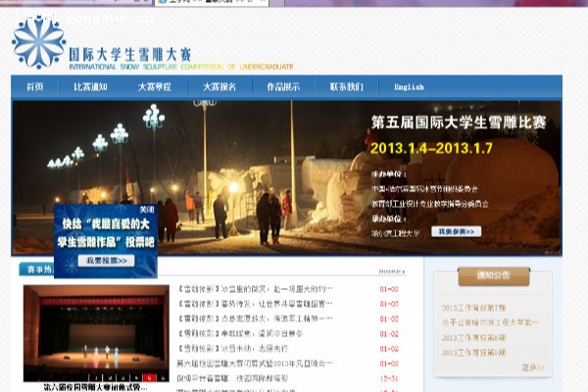This screenshot has height=392, width=588.
Task: Open the first news headline in the list
Action: click(x=255, y=289)
